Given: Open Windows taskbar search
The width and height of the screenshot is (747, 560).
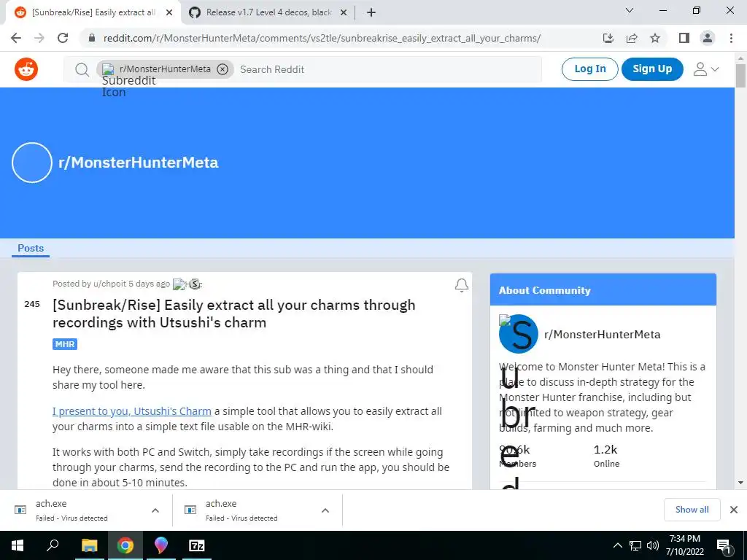Looking at the screenshot, I should (53, 545).
